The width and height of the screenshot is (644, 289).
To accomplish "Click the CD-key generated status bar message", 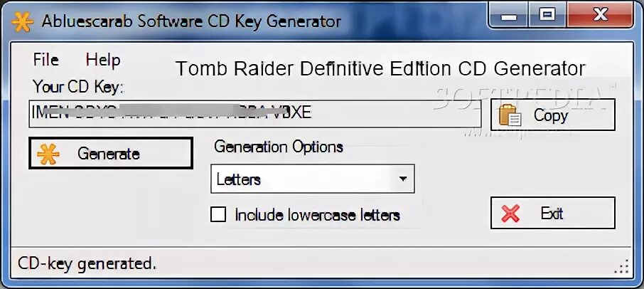I will 87,264.
